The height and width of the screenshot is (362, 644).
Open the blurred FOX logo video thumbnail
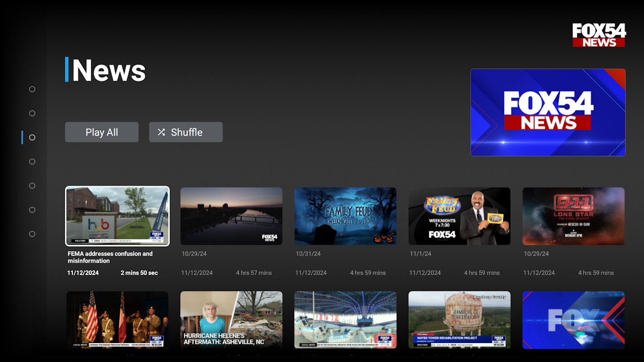coord(574,320)
